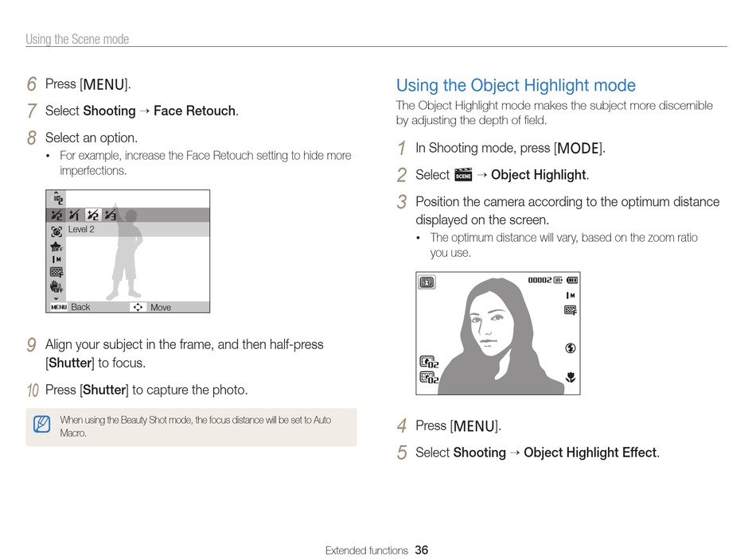Screen dimensions: 756x559
Task: Click the woman portrait in camera preview
Action: pos(501,336)
